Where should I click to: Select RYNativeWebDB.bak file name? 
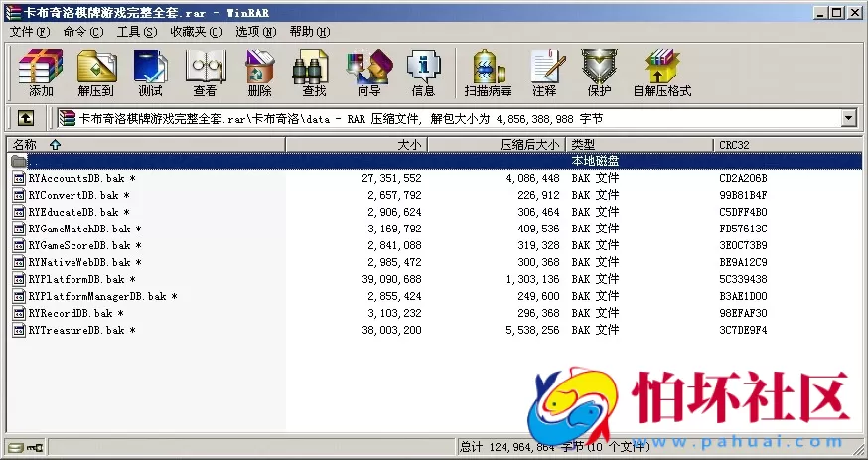pyautogui.click(x=84, y=262)
